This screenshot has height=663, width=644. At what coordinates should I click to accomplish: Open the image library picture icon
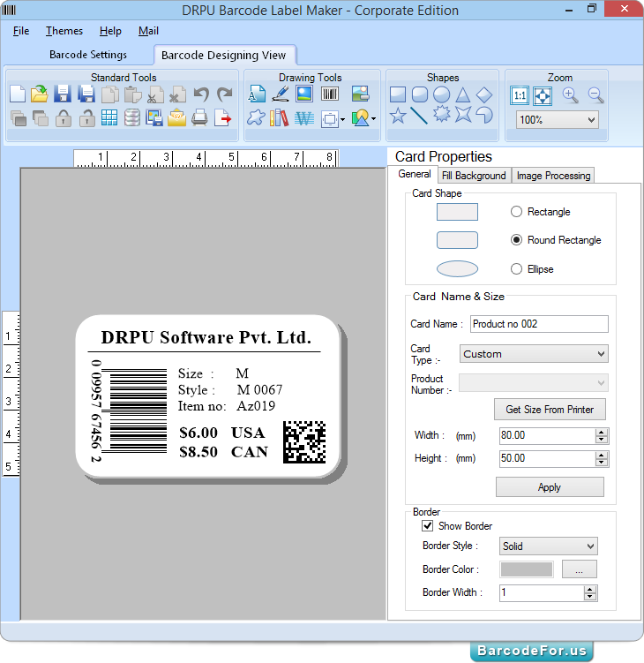pos(361,94)
